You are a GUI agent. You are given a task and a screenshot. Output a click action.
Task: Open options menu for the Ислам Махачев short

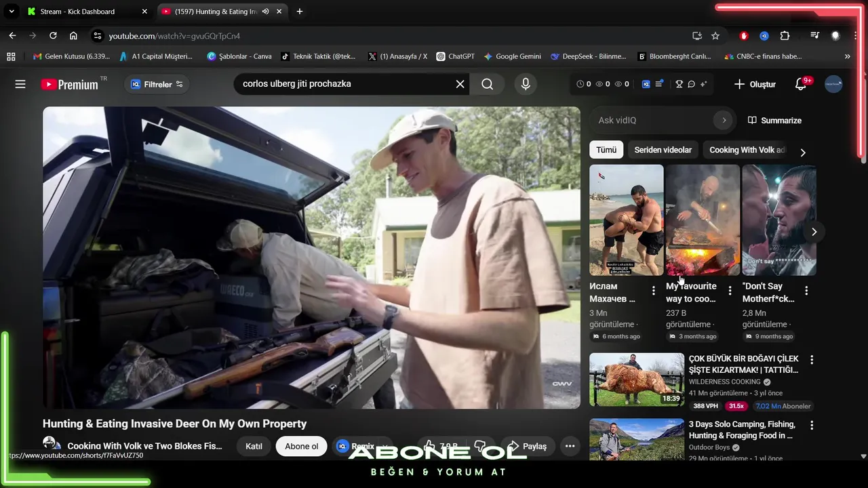point(654,291)
